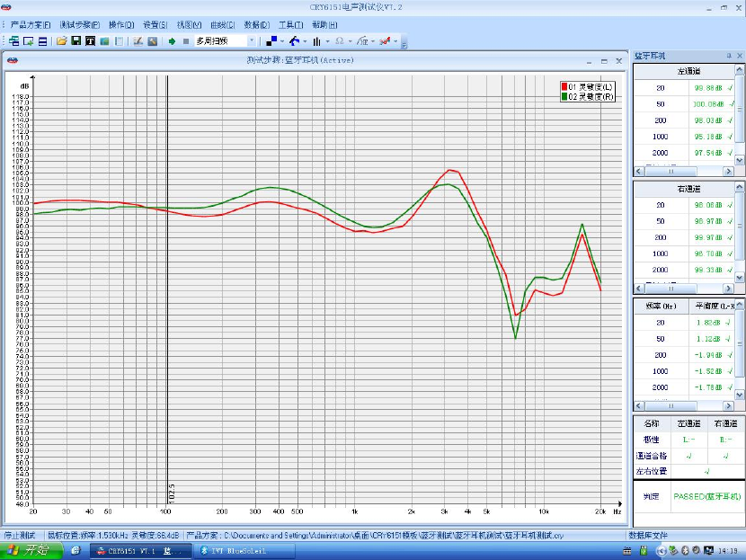Pin the 蓝牙耳机 side panel
Image resolution: width=746 pixels, height=560 pixels.
click(729, 57)
